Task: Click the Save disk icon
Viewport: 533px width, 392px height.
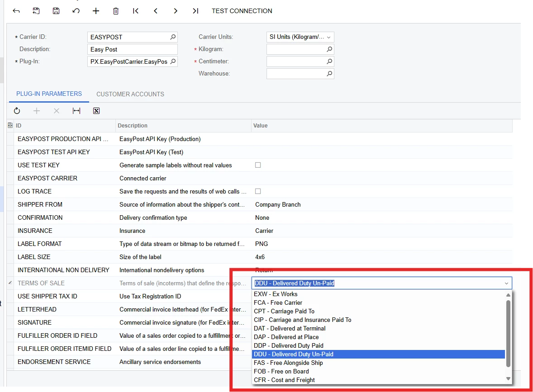Action: click(56, 11)
